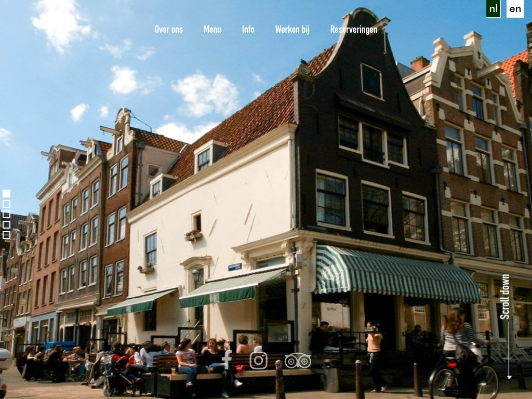532x399 pixels.
Task: Open the TripAdvisor owl icon
Action: point(298,361)
